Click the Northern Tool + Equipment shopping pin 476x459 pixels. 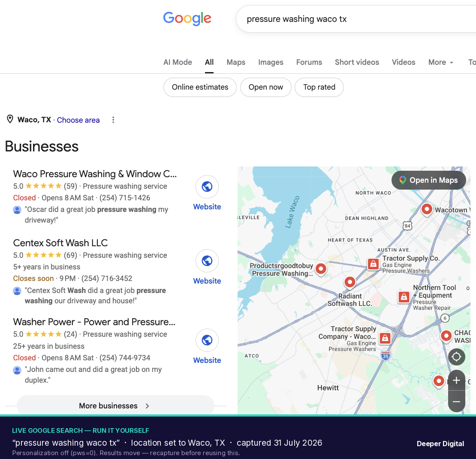pos(404,296)
